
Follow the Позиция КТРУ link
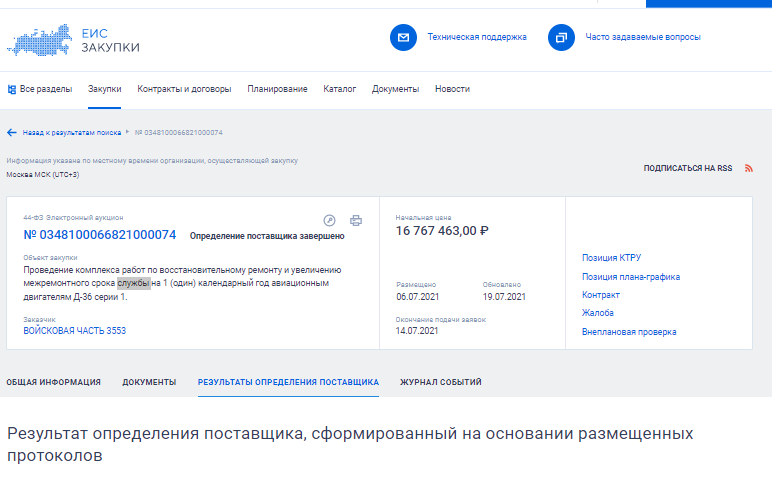(612, 258)
